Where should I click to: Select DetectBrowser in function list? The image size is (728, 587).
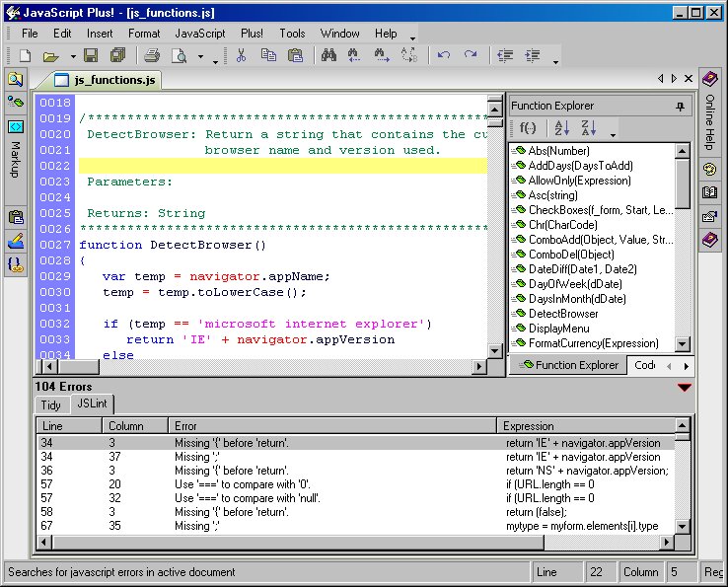[x=562, y=314]
